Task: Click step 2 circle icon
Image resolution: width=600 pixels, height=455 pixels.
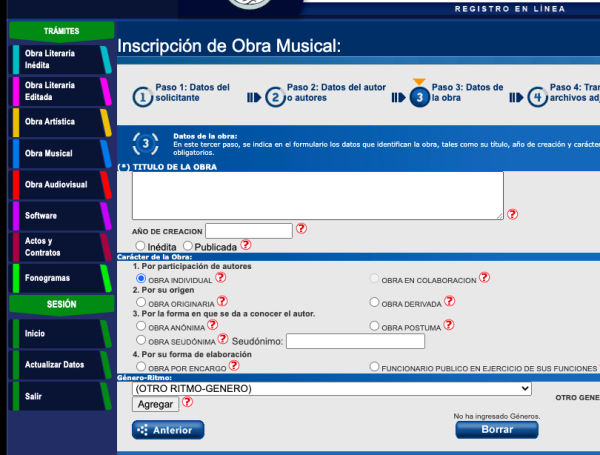Action: [275, 97]
